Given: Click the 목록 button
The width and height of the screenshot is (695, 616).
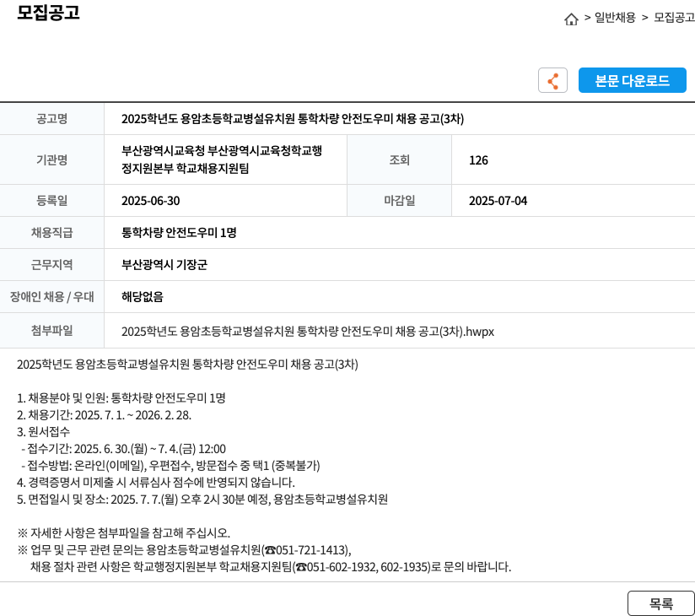Looking at the screenshot, I should [x=661, y=603].
